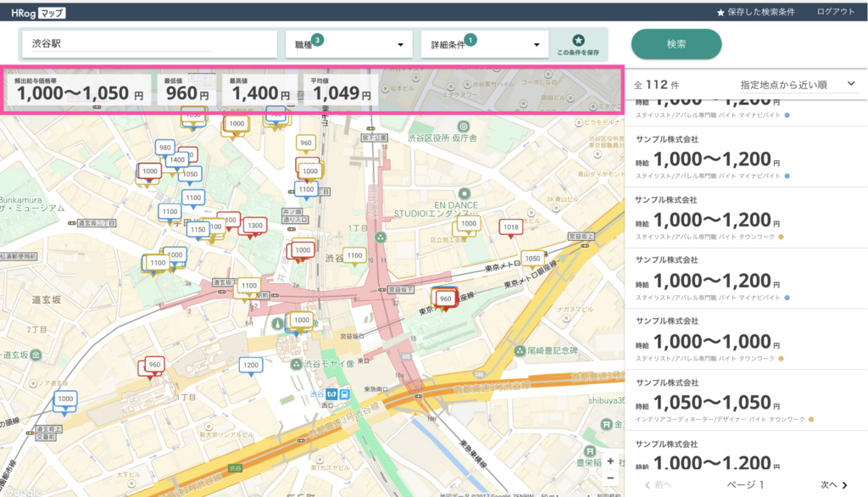Click the green 検索 search button
This screenshot has height=497, width=868.
(676, 44)
